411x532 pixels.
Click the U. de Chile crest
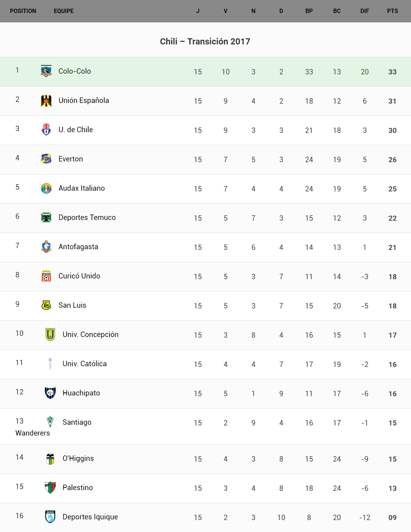[46, 130]
